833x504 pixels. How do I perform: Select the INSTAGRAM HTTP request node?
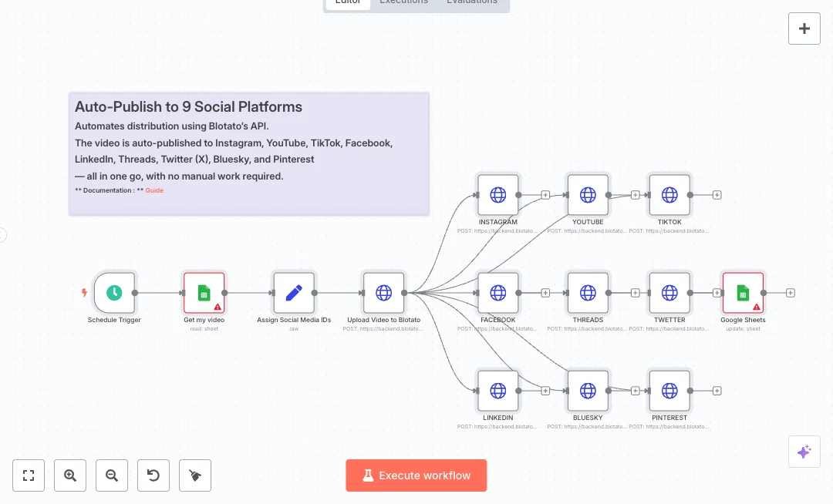coord(497,195)
